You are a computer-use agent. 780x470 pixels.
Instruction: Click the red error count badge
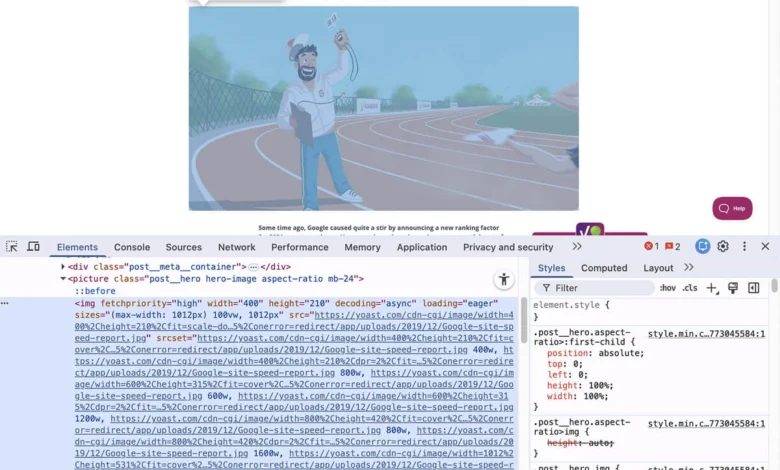click(651, 246)
